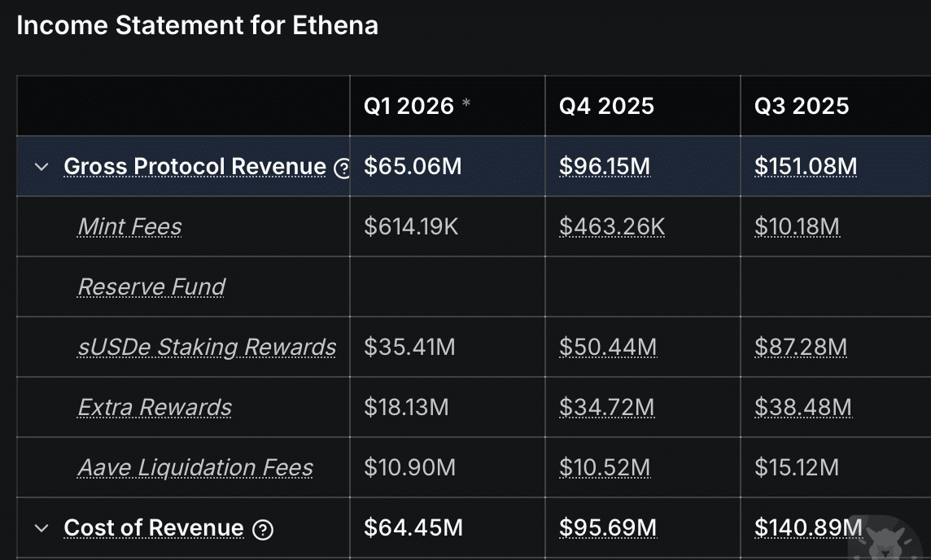Collapse the Cost of Revenue section
931x560 pixels.
[43, 528]
